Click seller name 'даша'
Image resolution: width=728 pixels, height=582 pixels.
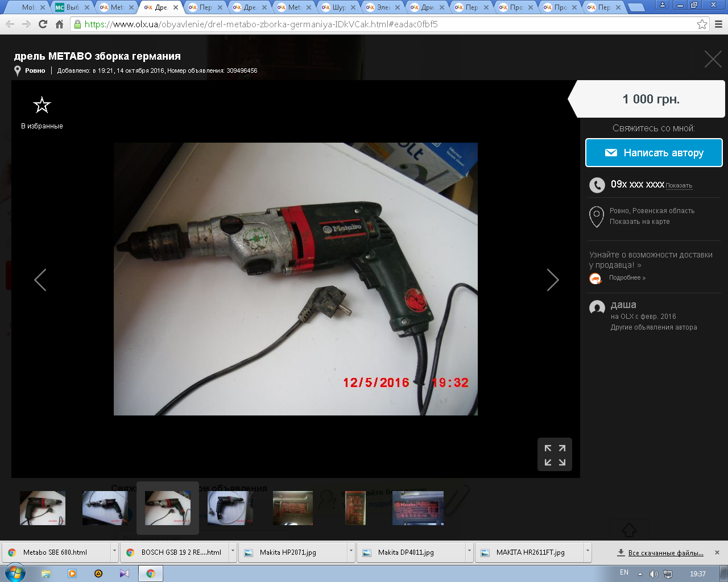click(623, 305)
